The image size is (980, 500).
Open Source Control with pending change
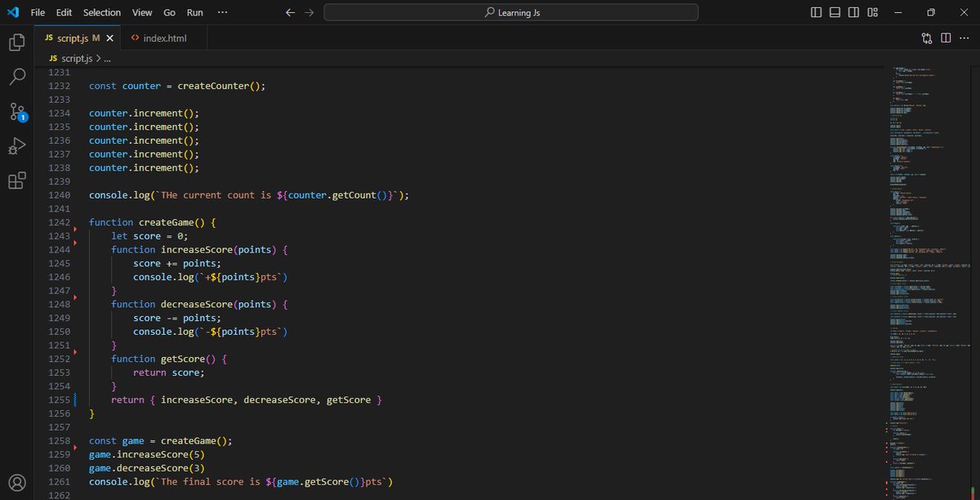coord(17,111)
